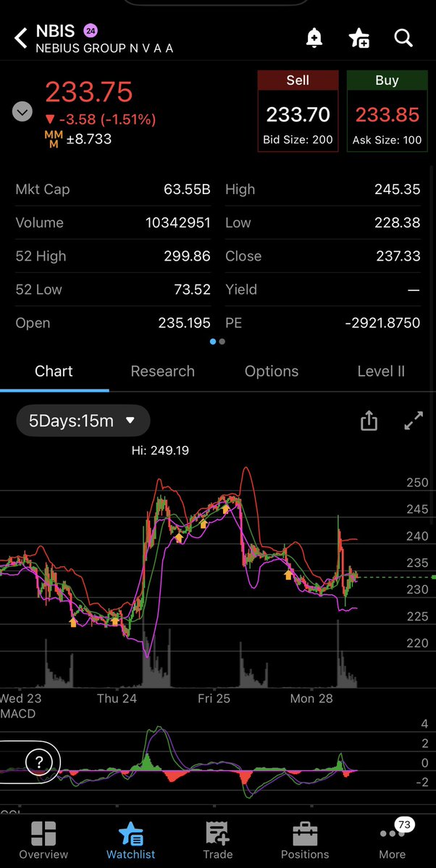Viewport: 436px width, 868px height.
Task: Tap the Mon 28 date label
Action: coord(311,699)
